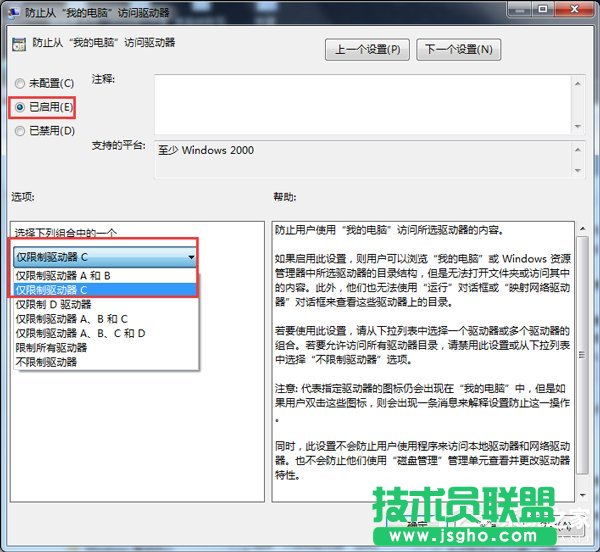Select 不限制驱动器 from the list
This screenshot has height=552, width=600.
point(45,361)
